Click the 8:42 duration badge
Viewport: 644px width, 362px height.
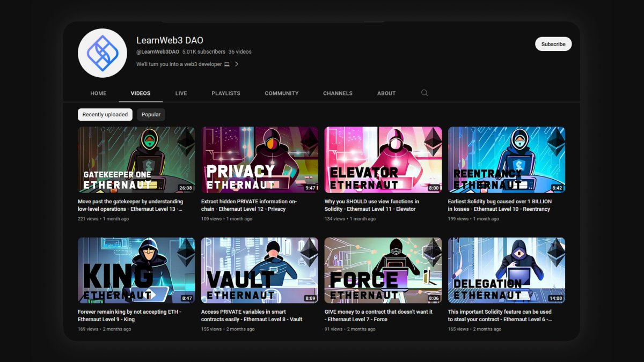point(557,188)
